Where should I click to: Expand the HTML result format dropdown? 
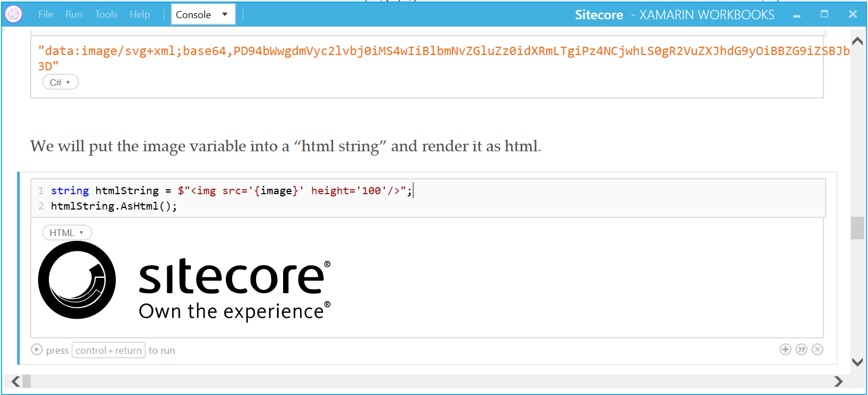(67, 233)
